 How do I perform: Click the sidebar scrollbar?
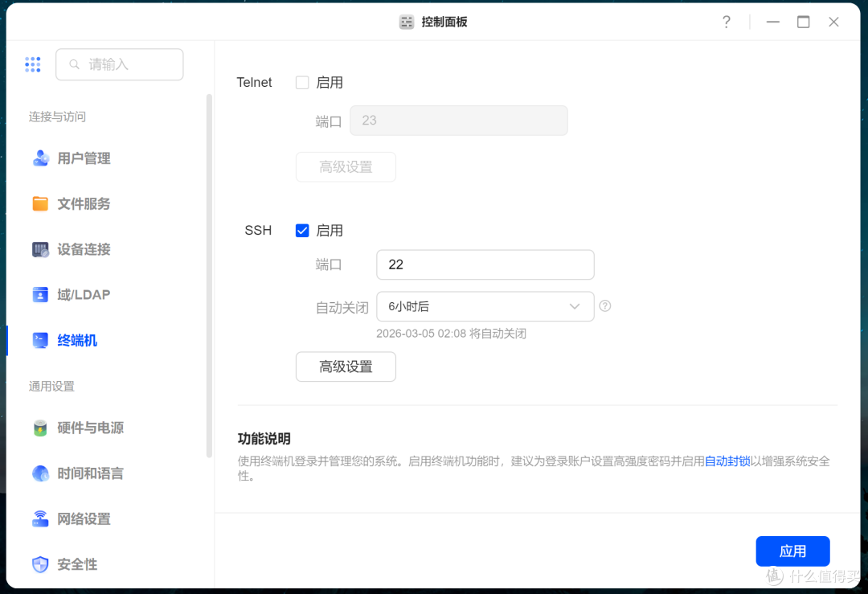point(209,276)
